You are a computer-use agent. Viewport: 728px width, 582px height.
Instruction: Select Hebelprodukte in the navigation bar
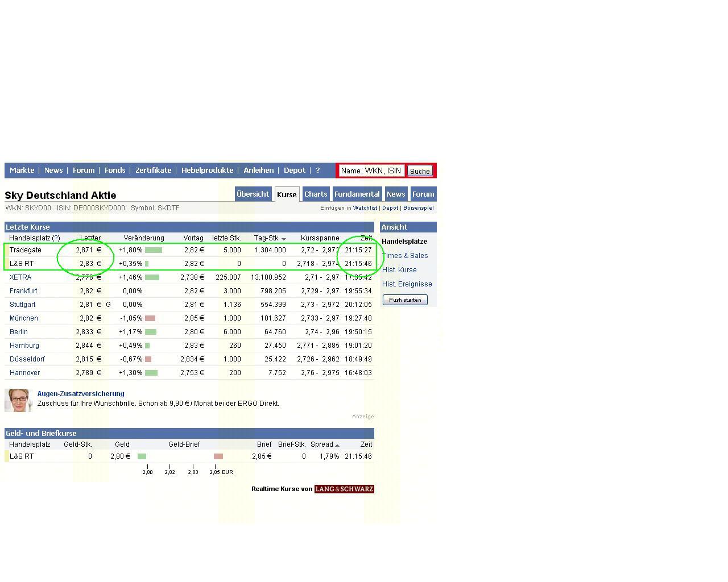[x=207, y=171]
